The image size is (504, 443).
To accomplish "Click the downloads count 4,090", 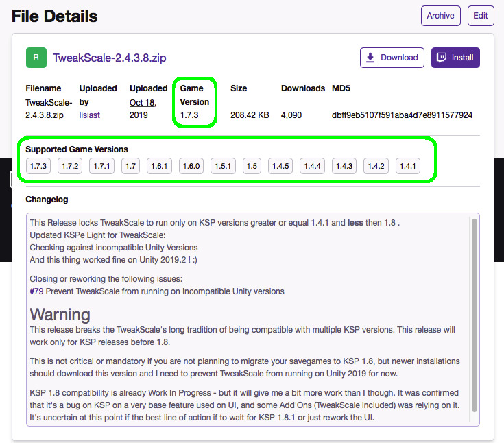I will (x=291, y=115).
